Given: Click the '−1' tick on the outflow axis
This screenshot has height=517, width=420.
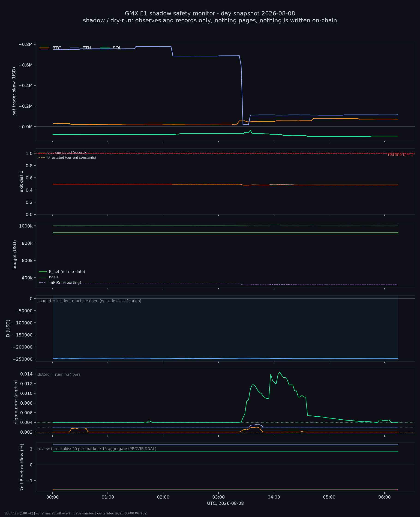Looking at the screenshot, I should click(x=29, y=481).
